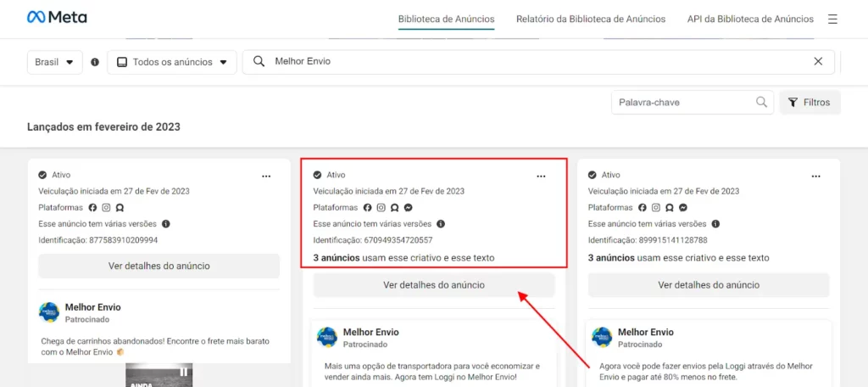Click Facebook platform icon on ad 899915141128788
This screenshot has height=387, width=868.
pyautogui.click(x=643, y=208)
